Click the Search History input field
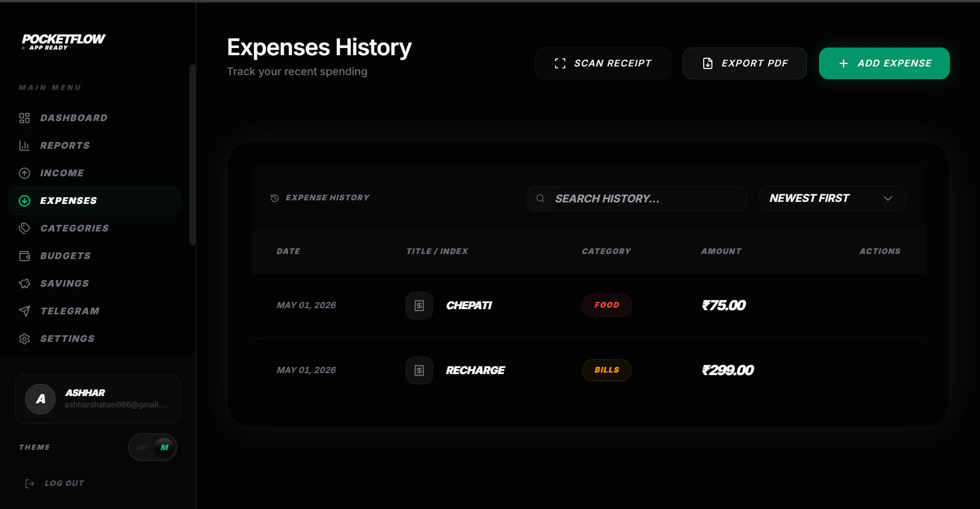This screenshot has width=980, height=509. tap(636, 199)
